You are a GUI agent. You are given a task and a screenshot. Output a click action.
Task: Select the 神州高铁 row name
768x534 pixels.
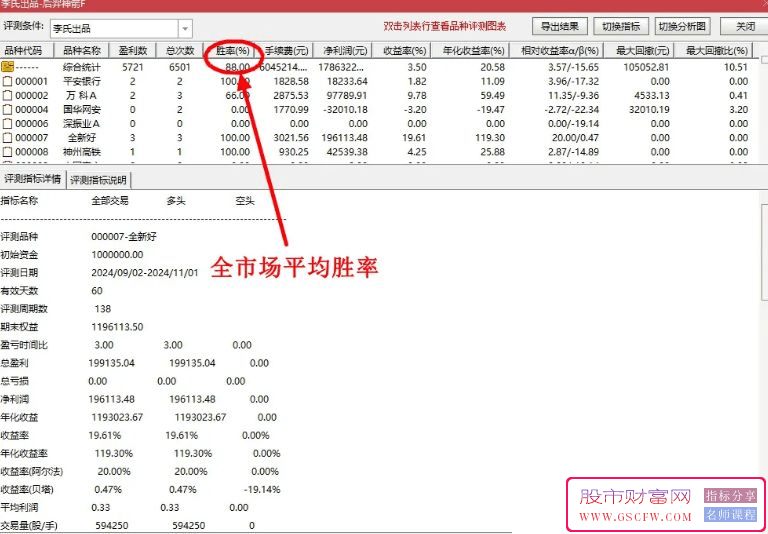tap(82, 152)
